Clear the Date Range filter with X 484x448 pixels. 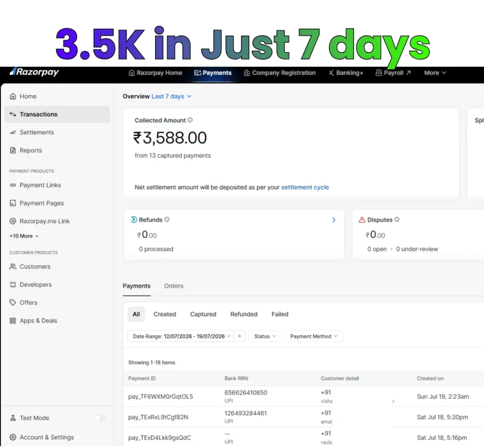pyautogui.click(x=239, y=336)
